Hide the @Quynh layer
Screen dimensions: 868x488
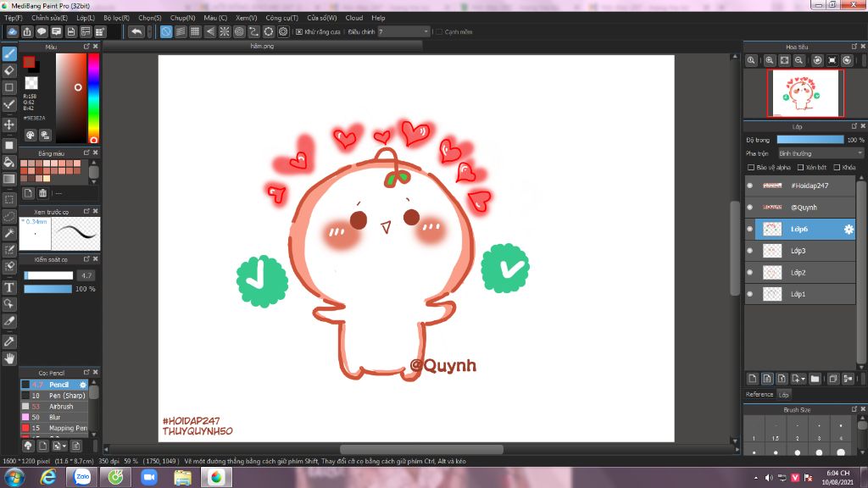750,207
